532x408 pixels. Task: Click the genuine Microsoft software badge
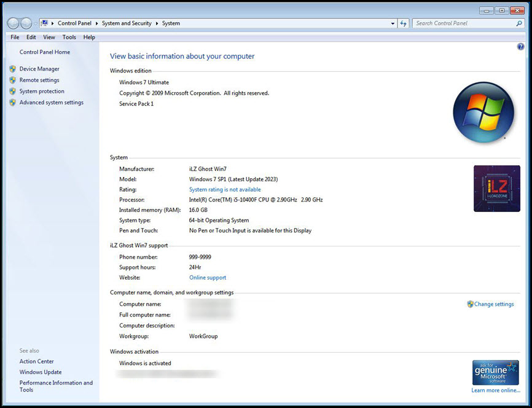[x=496, y=373]
